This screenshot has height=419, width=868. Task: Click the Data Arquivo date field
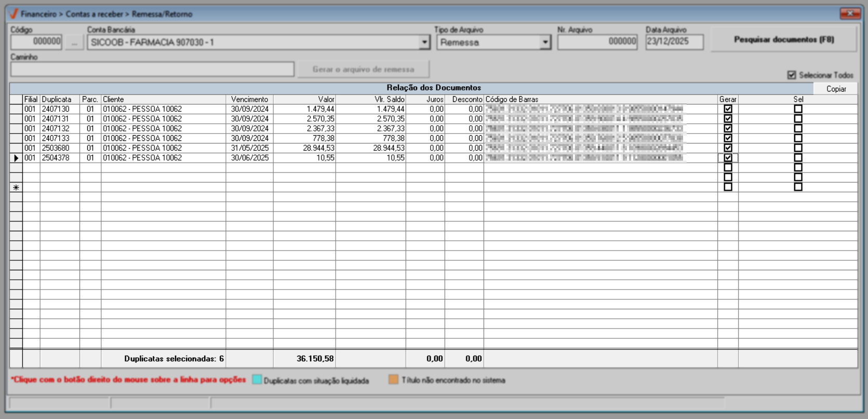pyautogui.click(x=674, y=42)
